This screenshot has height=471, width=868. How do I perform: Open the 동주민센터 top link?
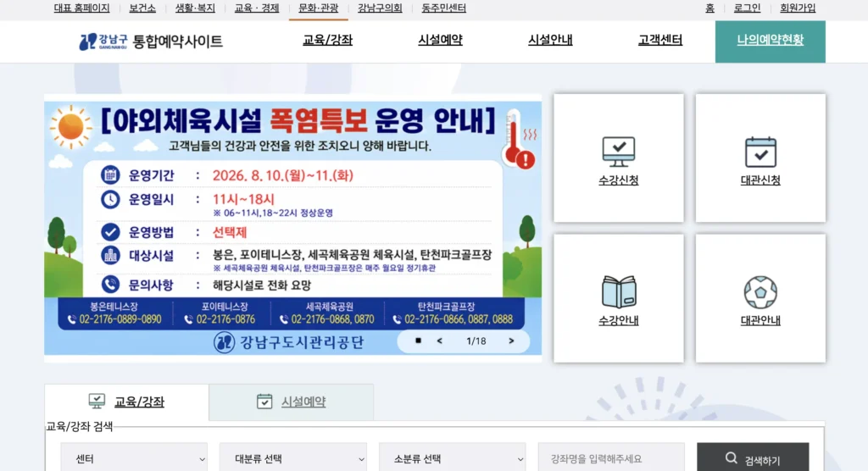tap(444, 8)
